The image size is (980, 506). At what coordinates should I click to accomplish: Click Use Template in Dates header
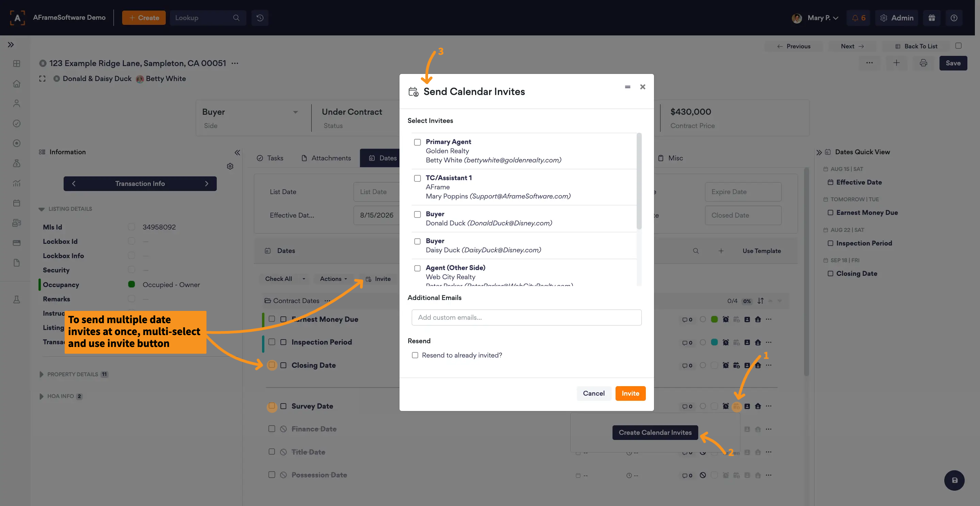pyautogui.click(x=762, y=251)
